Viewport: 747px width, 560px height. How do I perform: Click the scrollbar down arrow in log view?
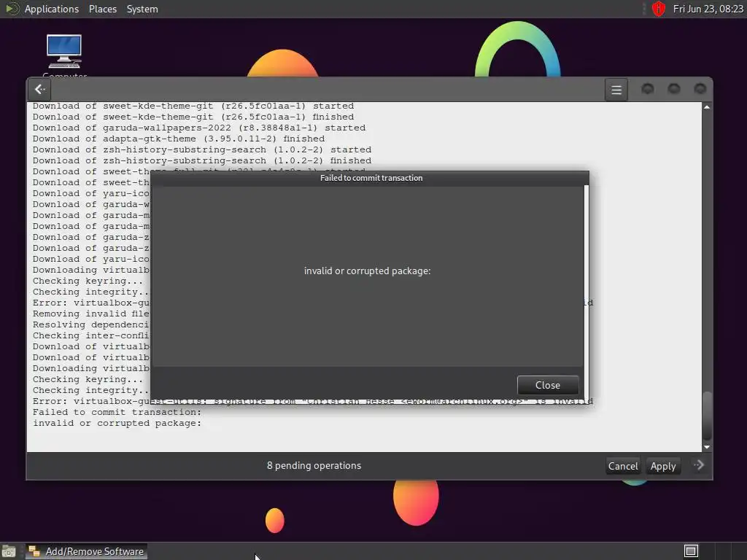point(707,447)
